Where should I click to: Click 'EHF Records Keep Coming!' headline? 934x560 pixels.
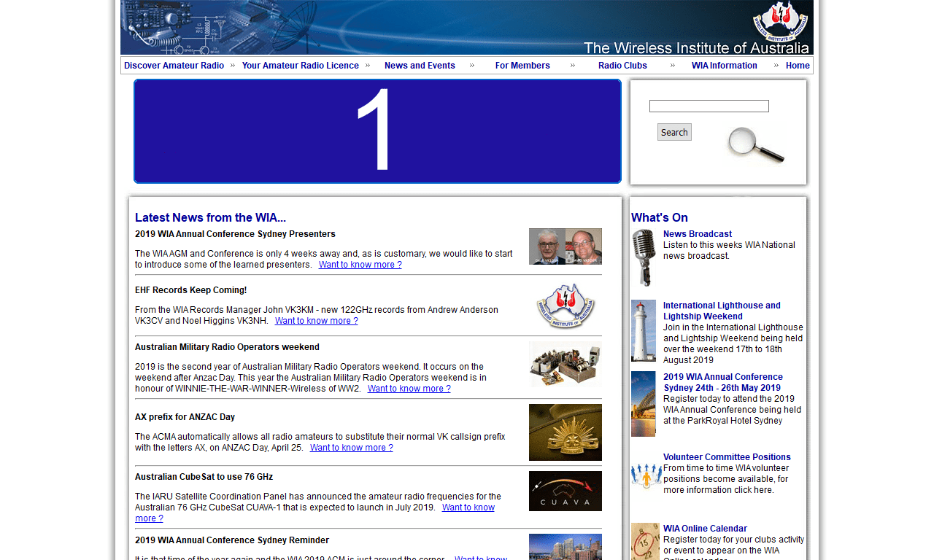pos(191,290)
